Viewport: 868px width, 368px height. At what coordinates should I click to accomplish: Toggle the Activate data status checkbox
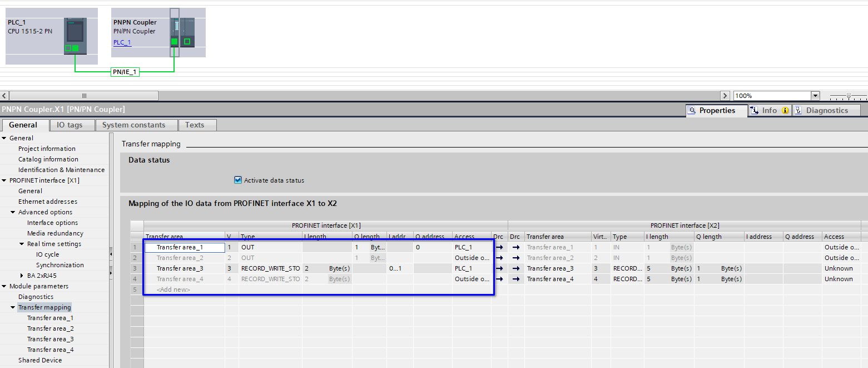(x=238, y=180)
